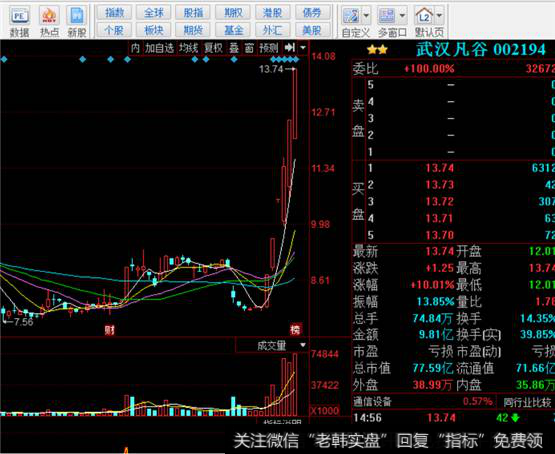Screen dimensions: 555x454
Task: Toggle the 复权 adjustment option
Action: (213, 48)
